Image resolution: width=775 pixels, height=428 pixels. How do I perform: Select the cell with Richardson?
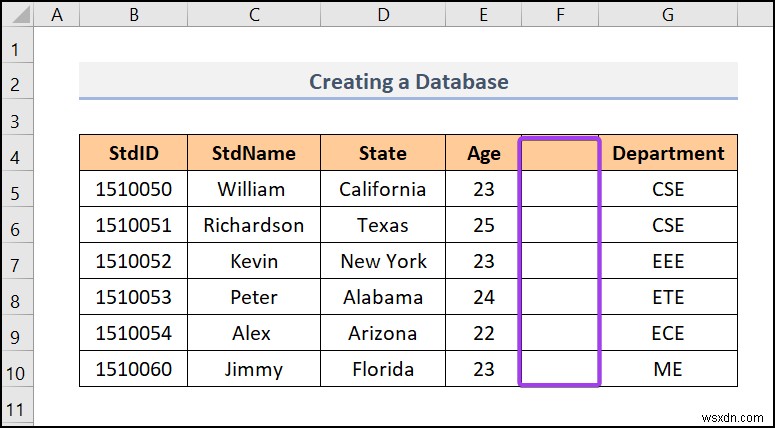[253, 225]
